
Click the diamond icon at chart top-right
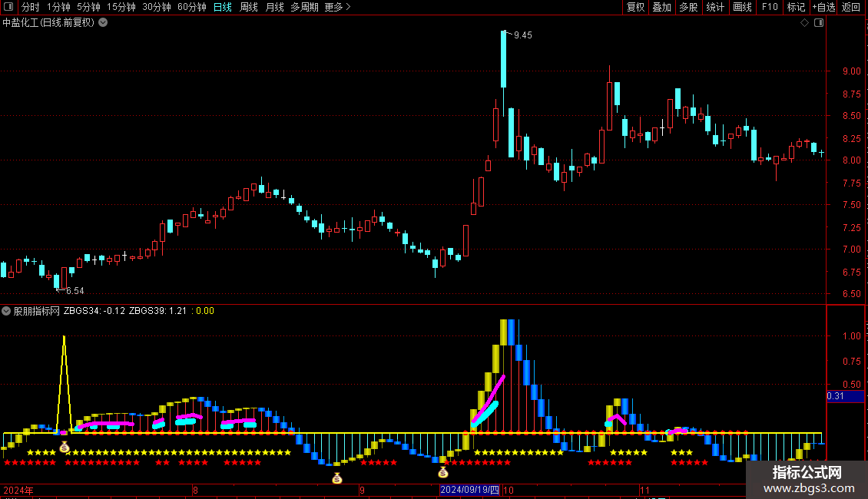805,23
